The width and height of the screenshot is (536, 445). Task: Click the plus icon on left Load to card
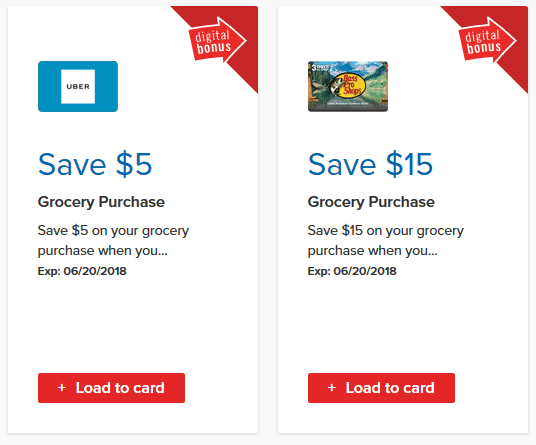(62, 388)
